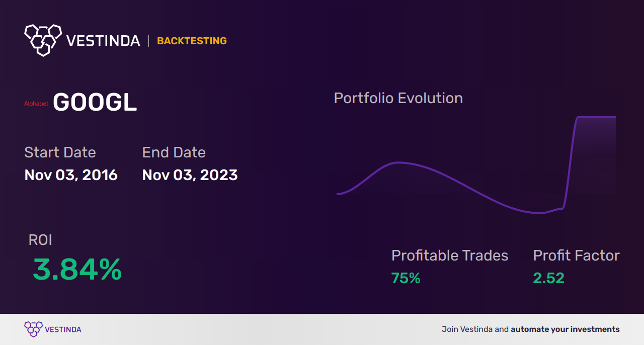Select the VESTINDA header wordmark
This screenshot has height=345, width=644.
coord(103,41)
